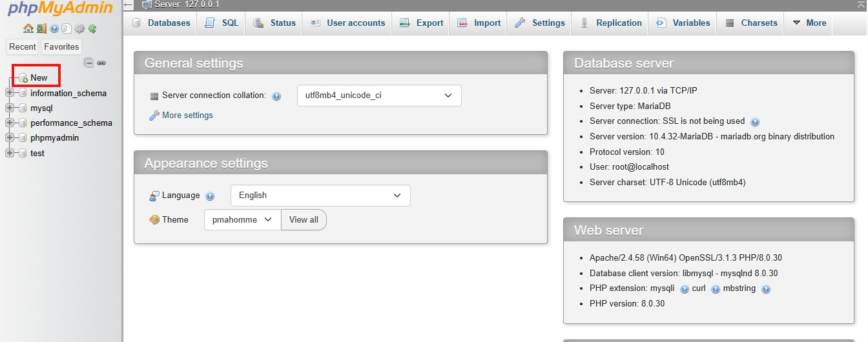Viewport: 868px width, 342px height.
Task: Click the Apache/2.4.58 web server text
Action: click(686, 257)
